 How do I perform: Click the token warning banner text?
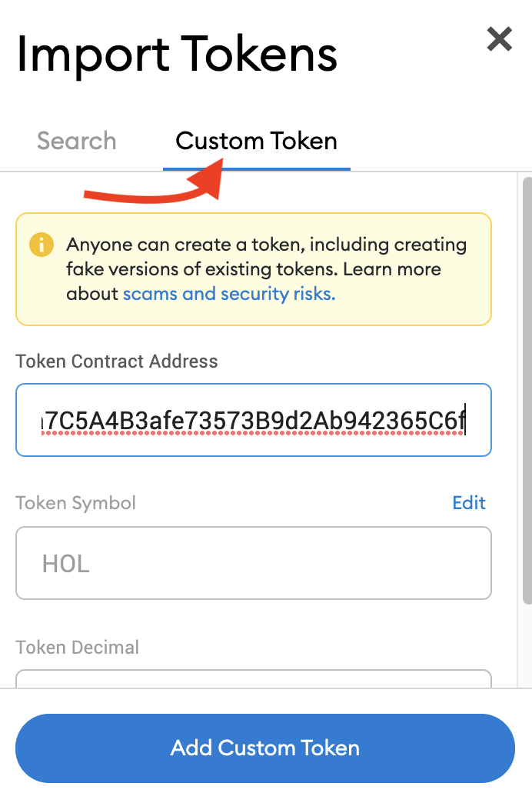266,257
